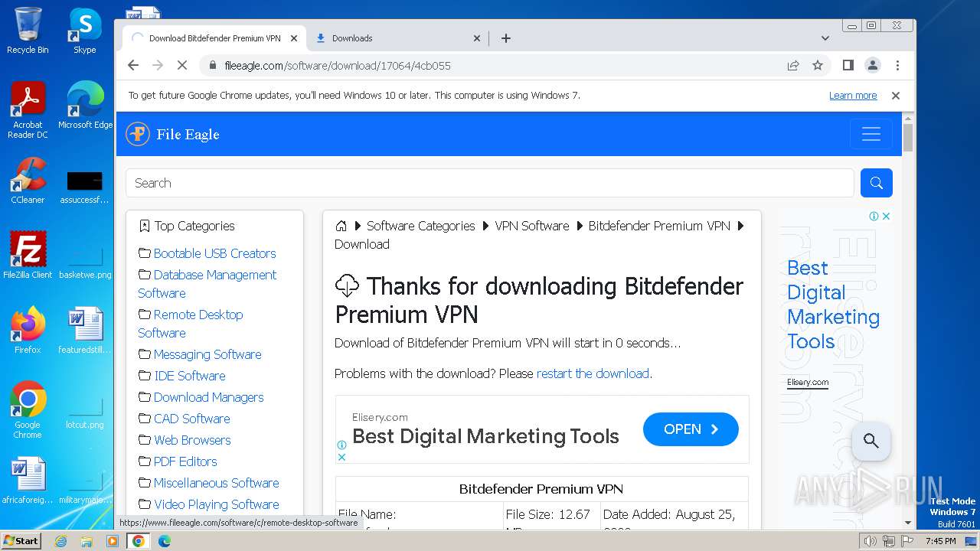Viewport: 980px width, 551px height.
Task: Select the Download Bitdefender Premium VPN tab
Action: [x=214, y=38]
